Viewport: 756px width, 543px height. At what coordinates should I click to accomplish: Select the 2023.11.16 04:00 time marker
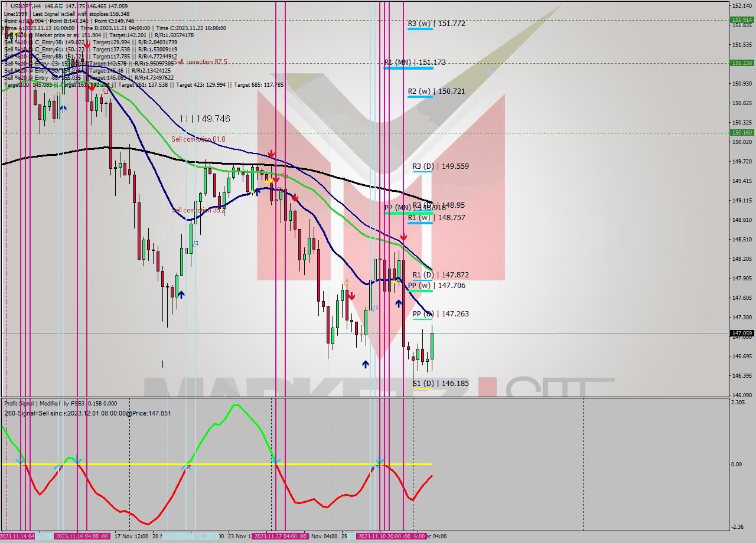(x=82, y=537)
